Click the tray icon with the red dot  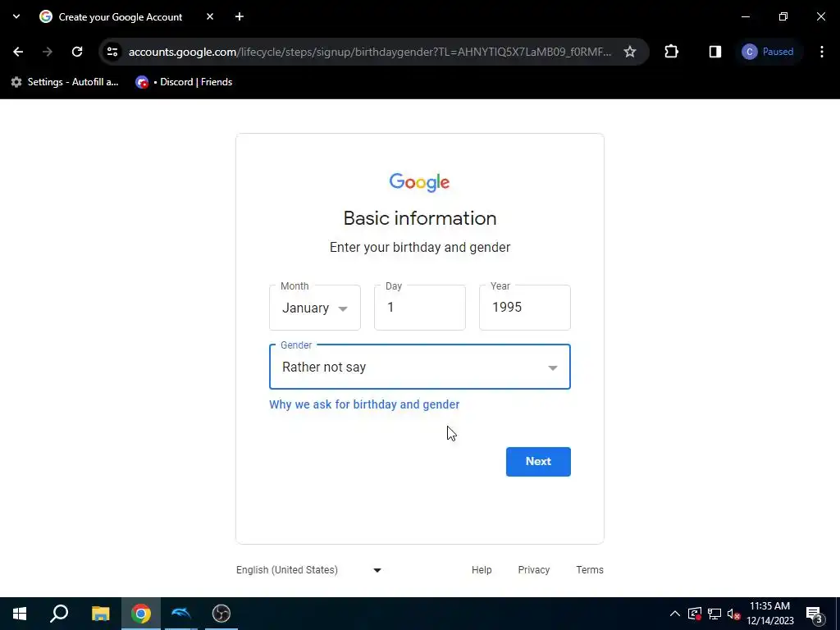(695, 614)
